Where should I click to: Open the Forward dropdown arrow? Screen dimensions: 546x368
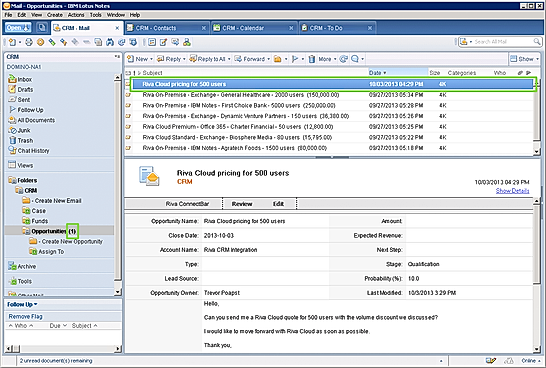click(269, 59)
